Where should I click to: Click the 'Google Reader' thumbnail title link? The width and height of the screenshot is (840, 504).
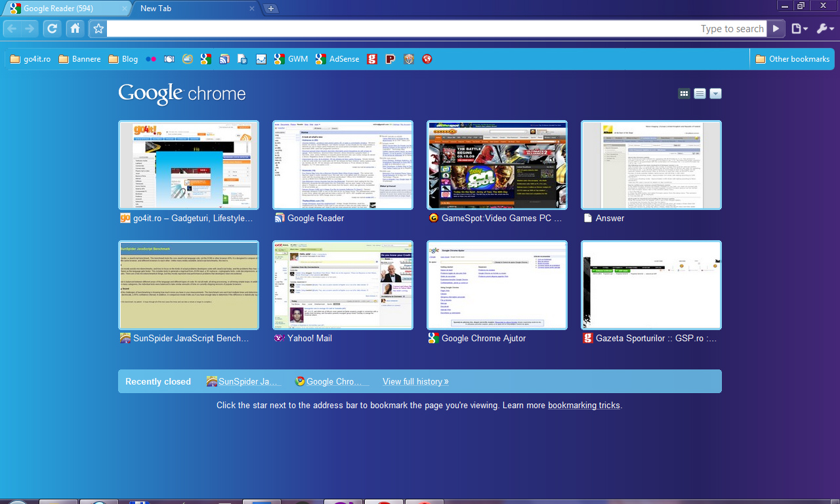tap(316, 218)
